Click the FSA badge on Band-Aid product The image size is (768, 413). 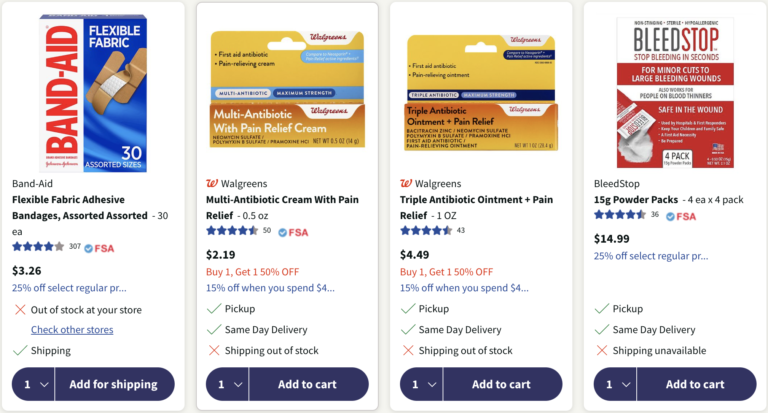pos(99,248)
